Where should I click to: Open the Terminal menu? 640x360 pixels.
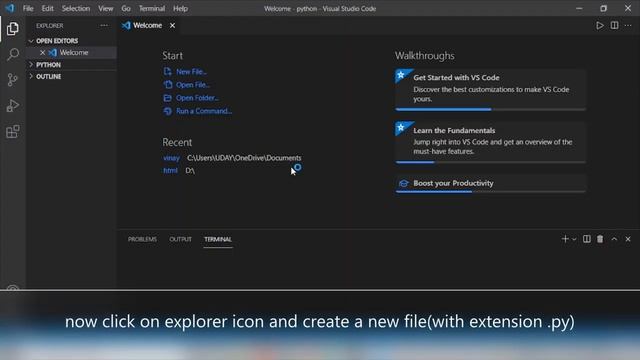point(152,8)
